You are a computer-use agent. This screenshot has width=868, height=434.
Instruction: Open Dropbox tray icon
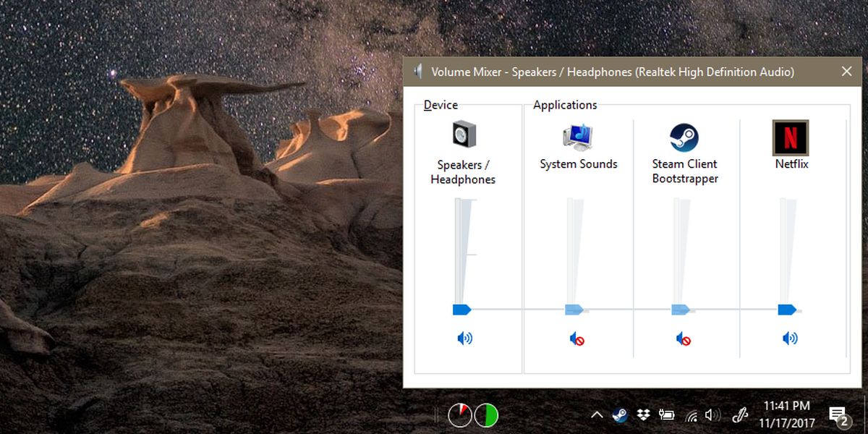pos(644,415)
